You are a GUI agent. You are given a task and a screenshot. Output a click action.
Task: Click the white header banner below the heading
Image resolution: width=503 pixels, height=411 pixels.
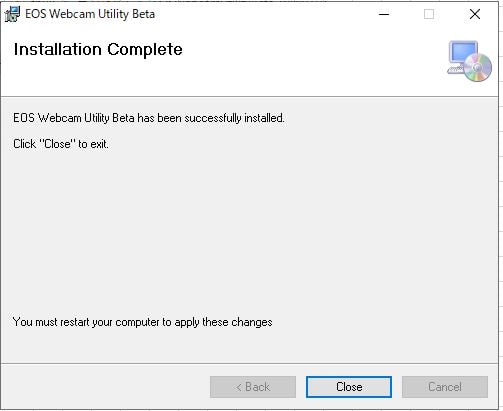(217, 78)
